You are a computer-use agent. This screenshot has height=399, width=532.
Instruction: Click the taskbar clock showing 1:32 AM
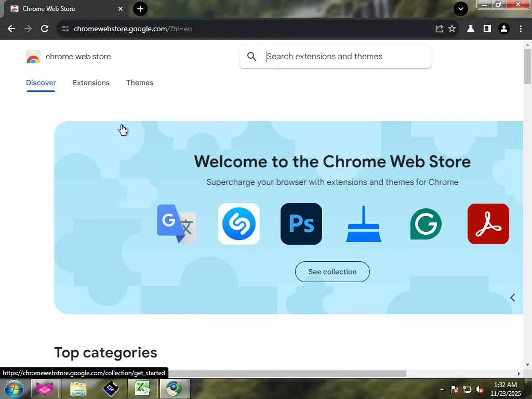[506, 389]
